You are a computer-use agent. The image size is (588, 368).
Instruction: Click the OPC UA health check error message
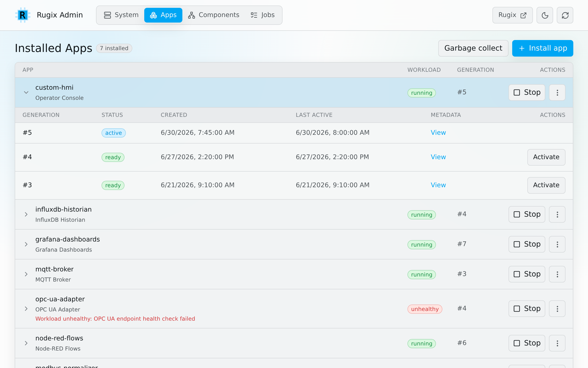coord(115,319)
